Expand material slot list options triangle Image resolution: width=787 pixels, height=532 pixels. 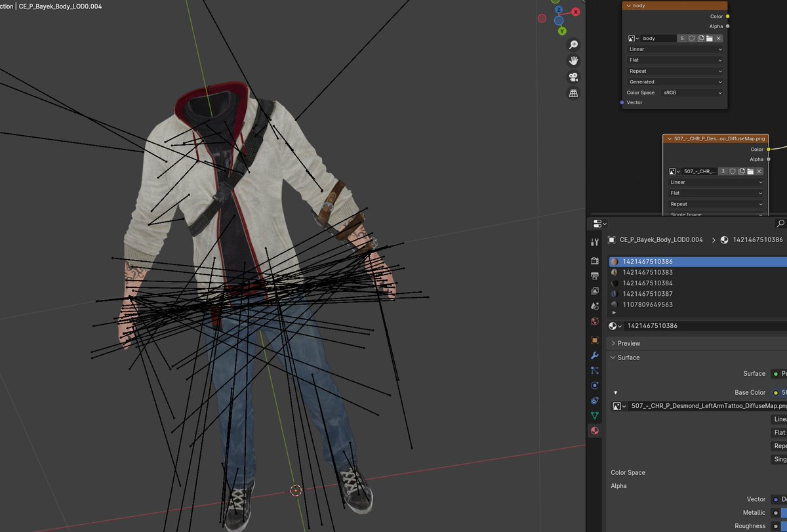click(x=613, y=314)
